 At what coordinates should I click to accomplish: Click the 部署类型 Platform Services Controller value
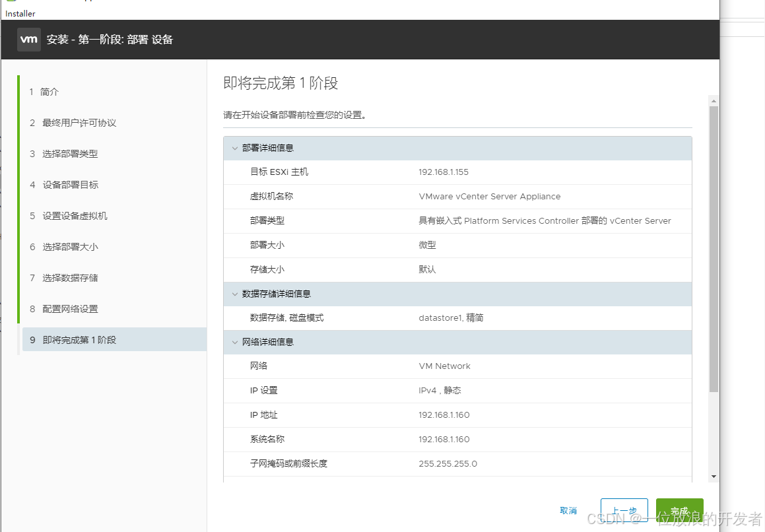545,220
